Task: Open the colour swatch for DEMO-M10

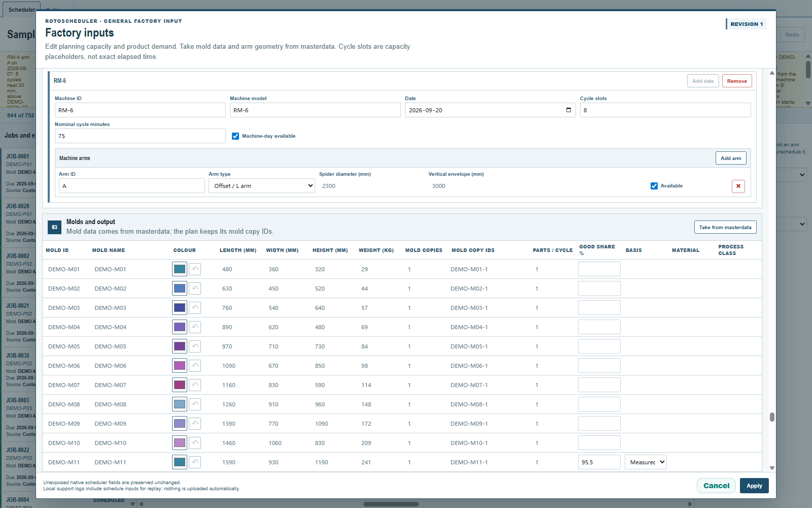Action: click(180, 443)
